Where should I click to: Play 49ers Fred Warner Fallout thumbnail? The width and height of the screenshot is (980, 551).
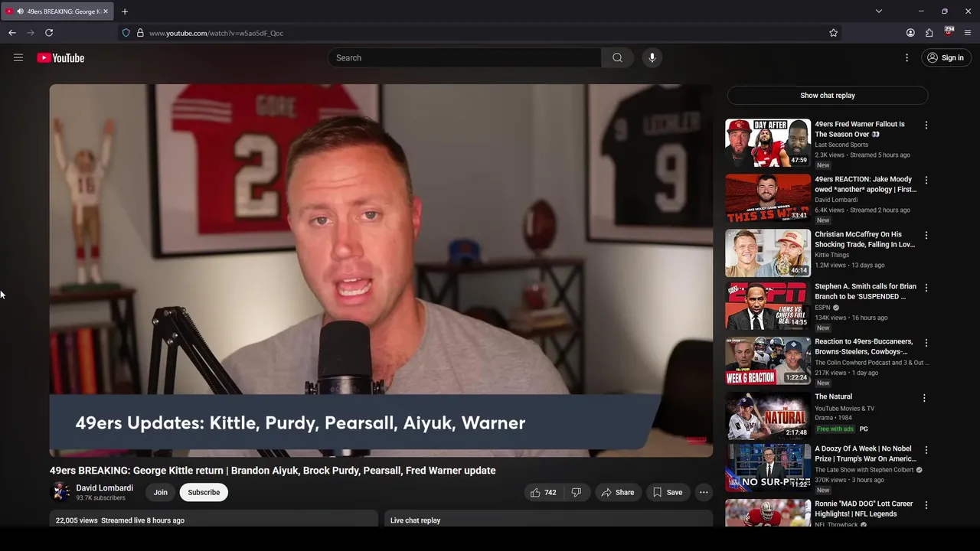[x=768, y=142]
